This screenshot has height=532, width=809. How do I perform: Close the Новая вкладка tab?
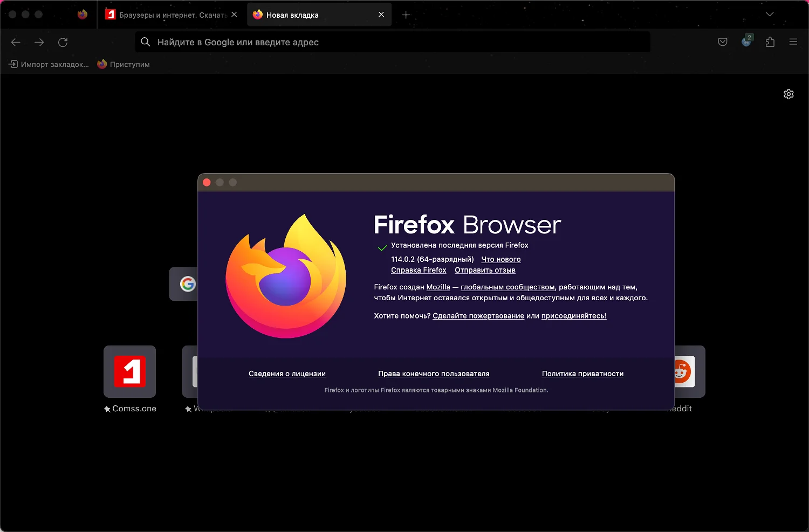[x=381, y=15]
